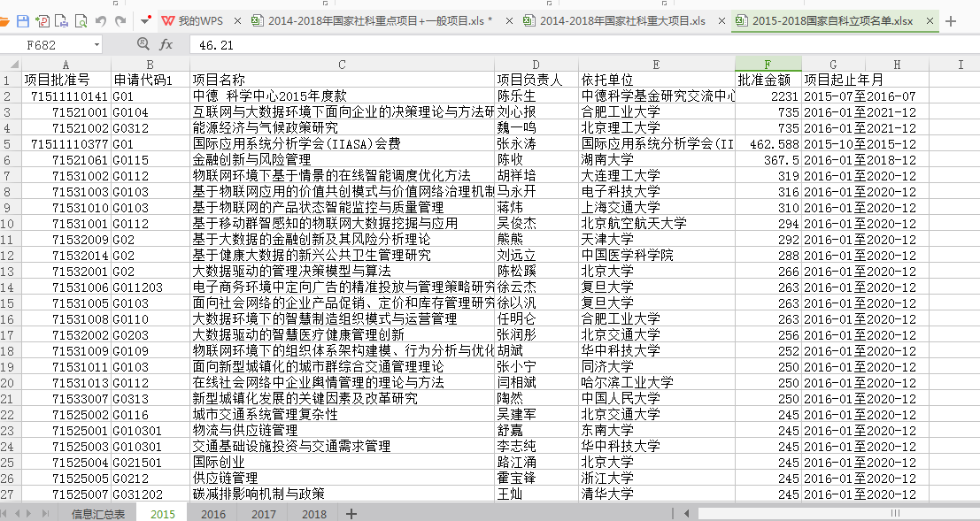Close the 2014-2018年国家社科重大项目.xls tab

(721, 21)
